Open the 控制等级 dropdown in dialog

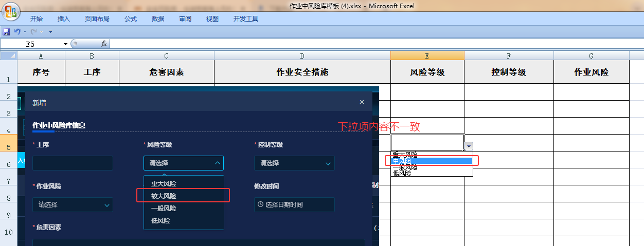tap(294, 163)
